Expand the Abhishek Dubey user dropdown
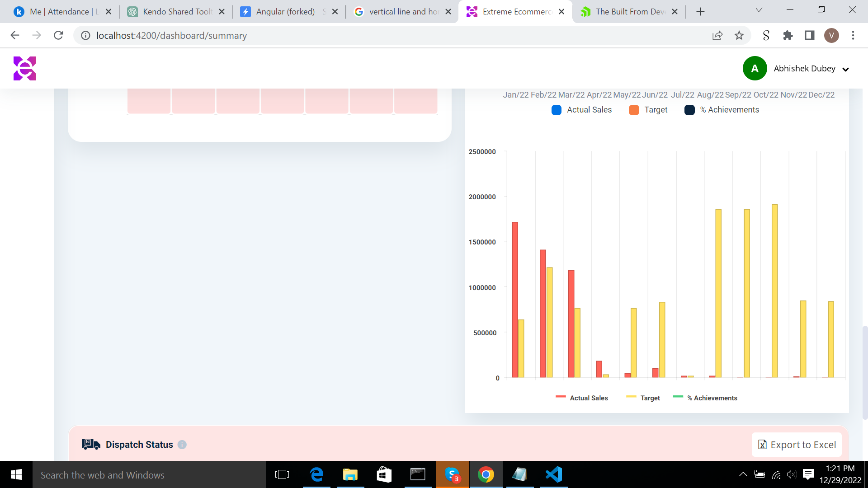The height and width of the screenshot is (488, 868). (x=845, y=69)
